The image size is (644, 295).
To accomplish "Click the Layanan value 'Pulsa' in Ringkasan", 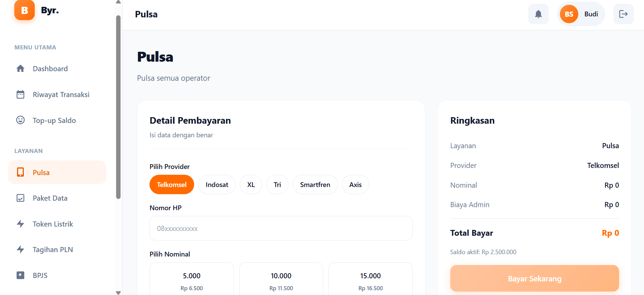I will click(x=611, y=146).
